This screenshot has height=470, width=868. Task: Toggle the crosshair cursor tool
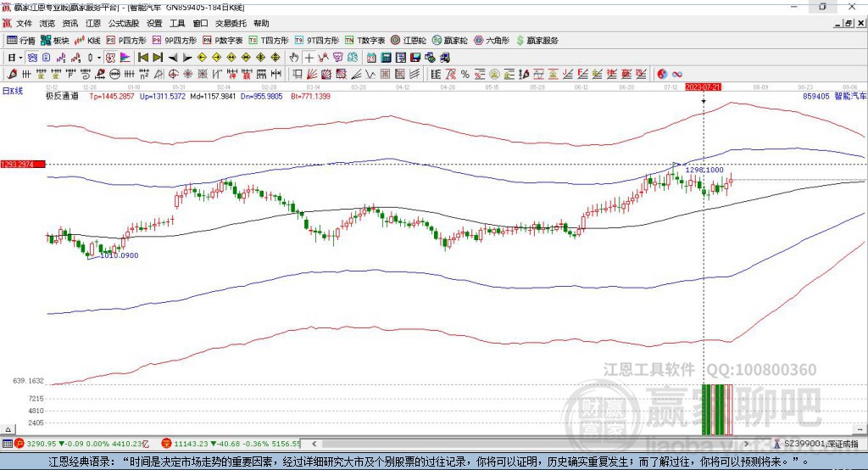(x=309, y=58)
